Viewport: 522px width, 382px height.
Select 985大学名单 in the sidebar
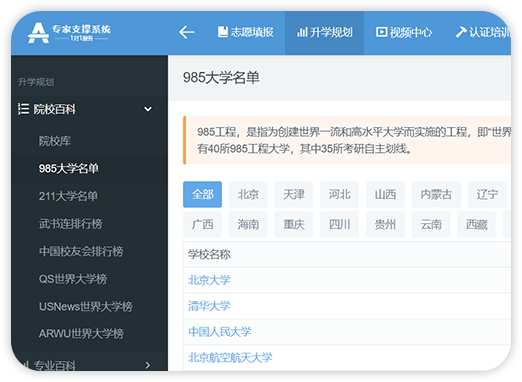pyautogui.click(x=68, y=168)
